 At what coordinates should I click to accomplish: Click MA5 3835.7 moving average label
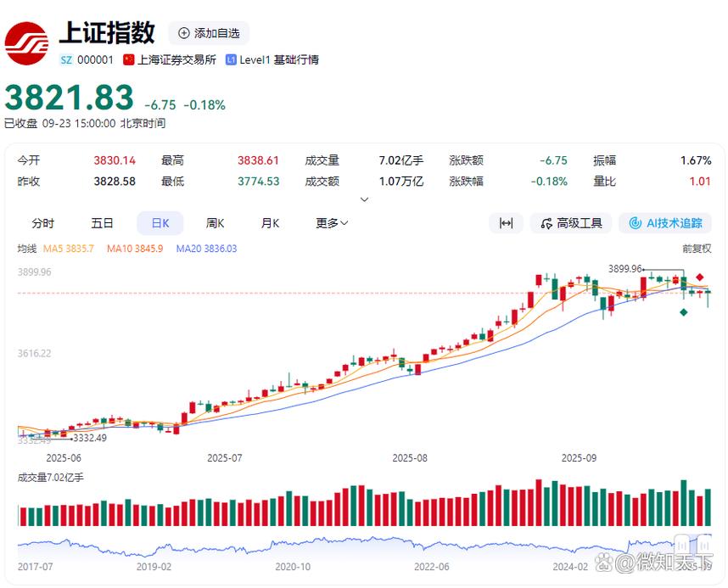tap(69, 249)
